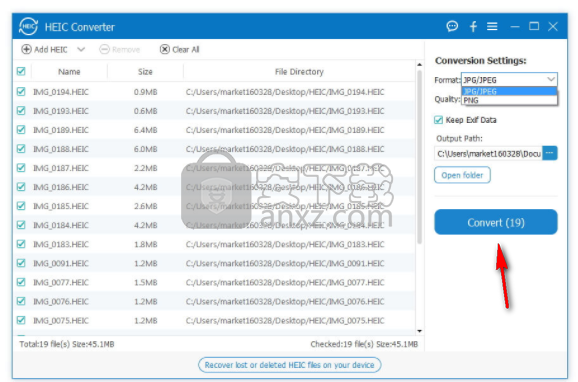Uncheck IMG_0189.HEIC checkbox
This screenshot has width=578, height=382.
click(21, 130)
